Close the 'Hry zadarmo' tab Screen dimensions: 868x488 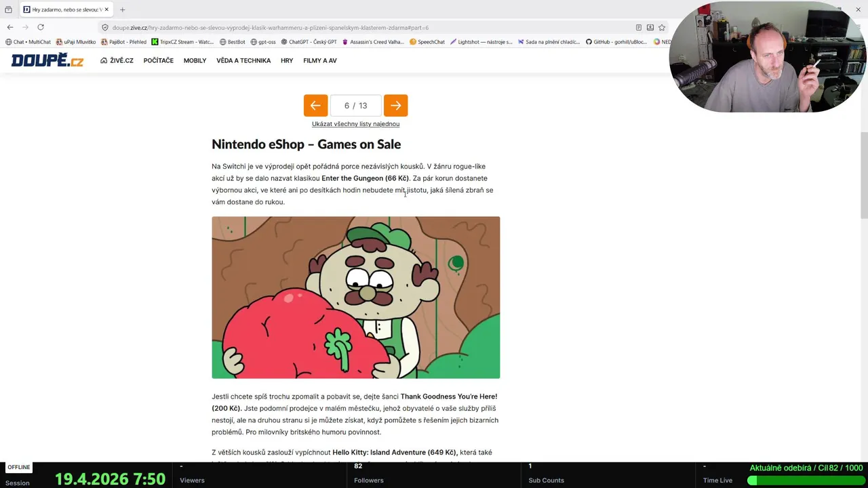point(106,9)
